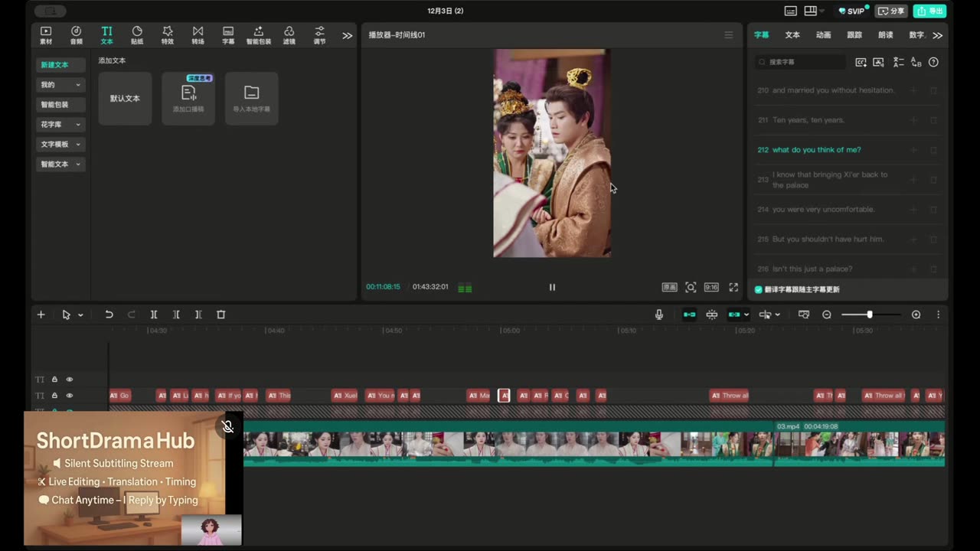Viewport: 980px width, 551px height.
Task: Open the 转场 transitions panel
Action: pyautogui.click(x=198, y=34)
